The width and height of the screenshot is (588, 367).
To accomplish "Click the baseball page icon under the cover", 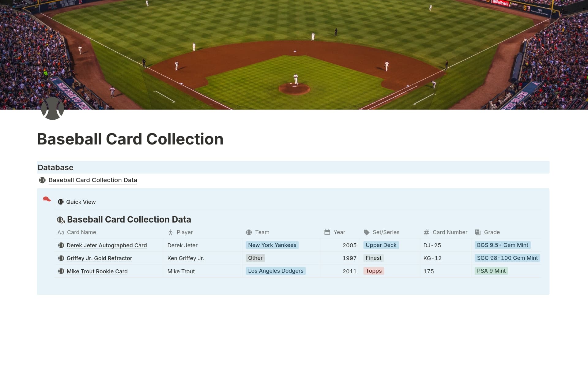I will (52, 109).
